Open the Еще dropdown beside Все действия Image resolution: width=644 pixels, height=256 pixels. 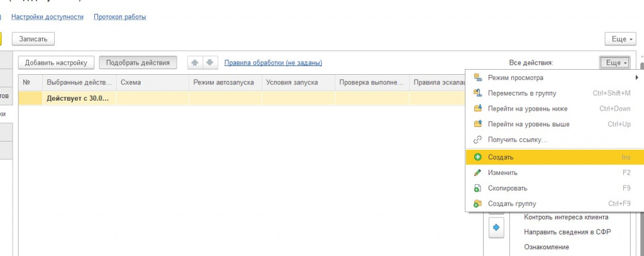pyautogui.click(x=614, y=63)
